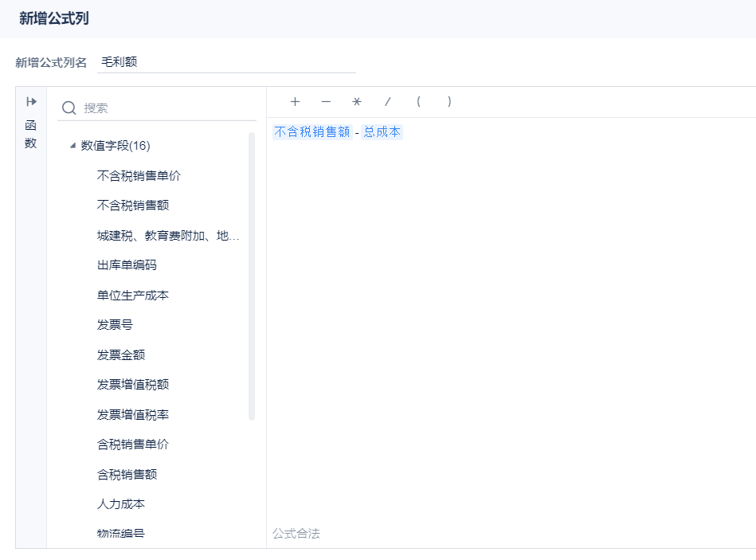Select the 人力成本 field
The width and height of the screenshot is (756, 560).
[121, 504]
